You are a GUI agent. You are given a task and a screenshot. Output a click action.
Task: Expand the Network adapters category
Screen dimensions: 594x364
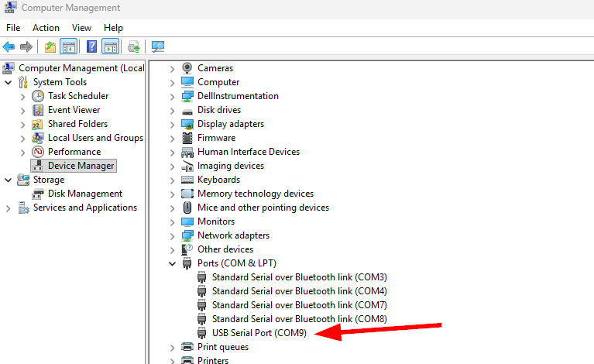coord(173,236)
